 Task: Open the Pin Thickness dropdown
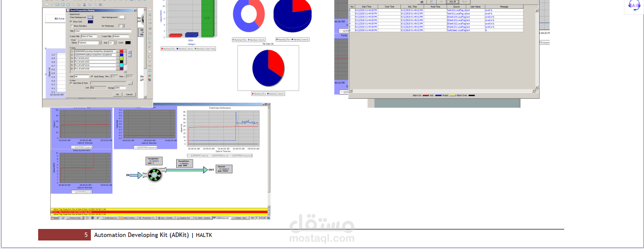click(x=121, y=26)
